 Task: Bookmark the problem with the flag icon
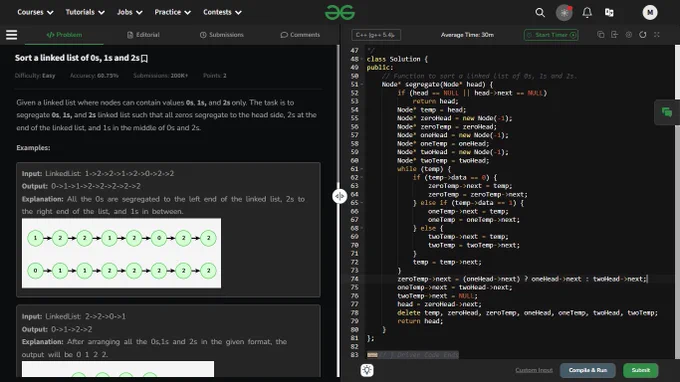145,58
